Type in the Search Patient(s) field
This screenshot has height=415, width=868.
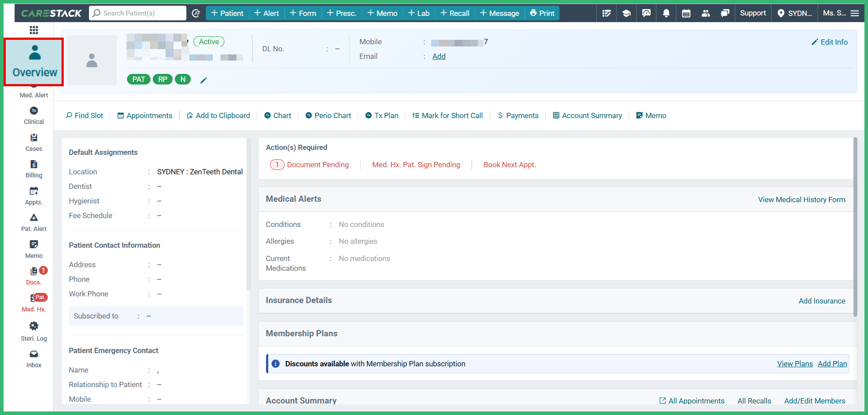(x=137, y=13)
